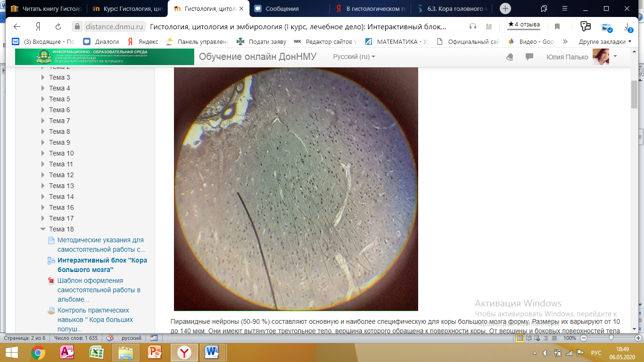The height and width of the screenshot is (362, 644).
Task: Select the Тема 10 topic name
Action: [x=61, y=153]
